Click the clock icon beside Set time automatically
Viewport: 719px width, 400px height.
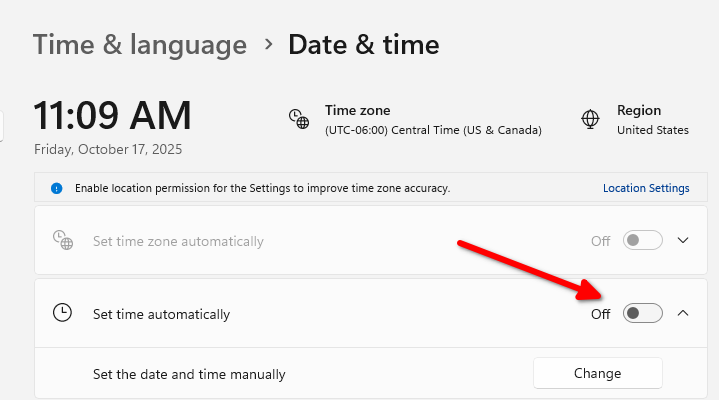click(x=62, y=314)
